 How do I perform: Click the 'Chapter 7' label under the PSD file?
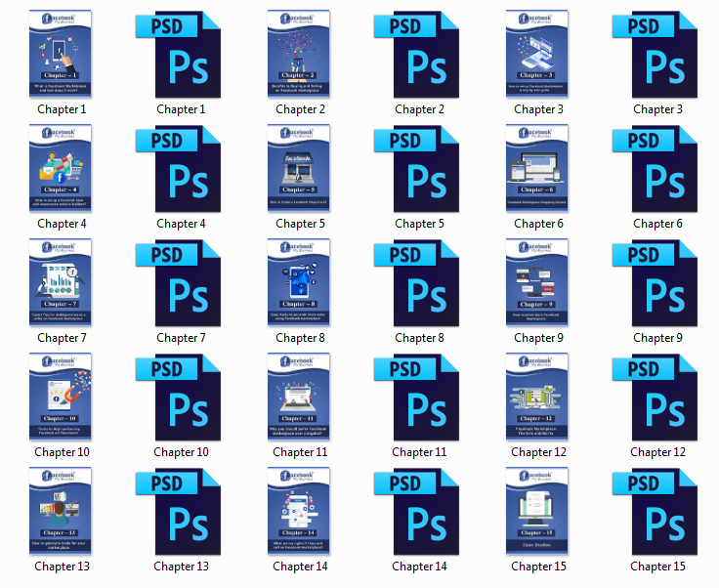pyautogui.click(x=181, y=338)
